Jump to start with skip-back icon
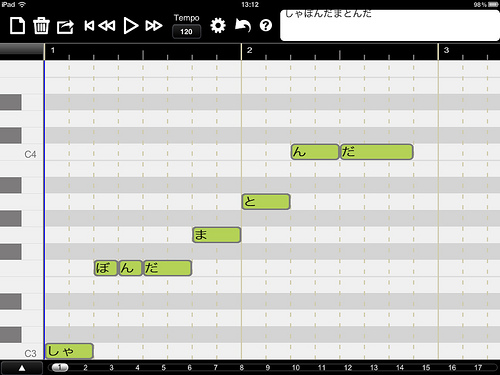 89,26
